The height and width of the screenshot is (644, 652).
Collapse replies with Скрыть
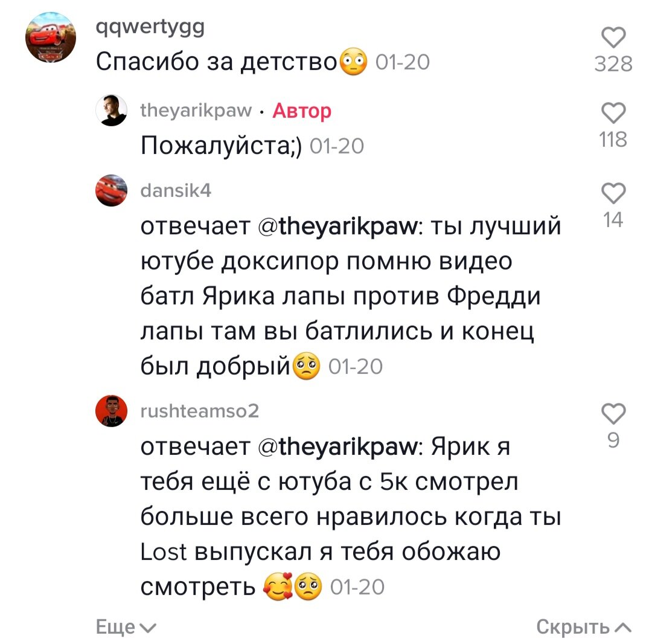click(x=584, y=627)
